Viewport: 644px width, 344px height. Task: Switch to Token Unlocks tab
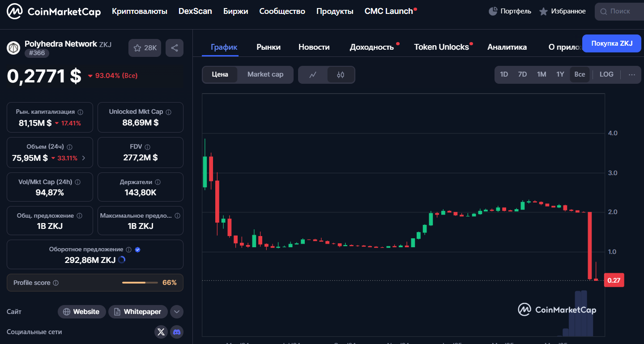441,47
